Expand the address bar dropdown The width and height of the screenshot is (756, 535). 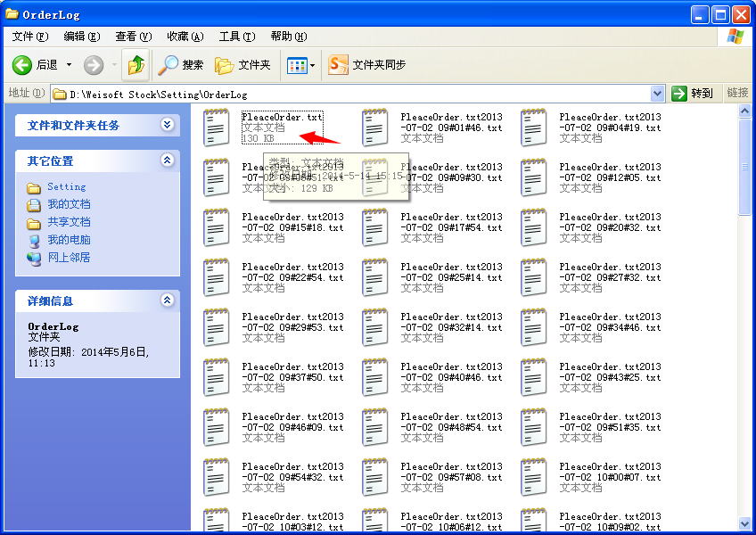point(657,94)
